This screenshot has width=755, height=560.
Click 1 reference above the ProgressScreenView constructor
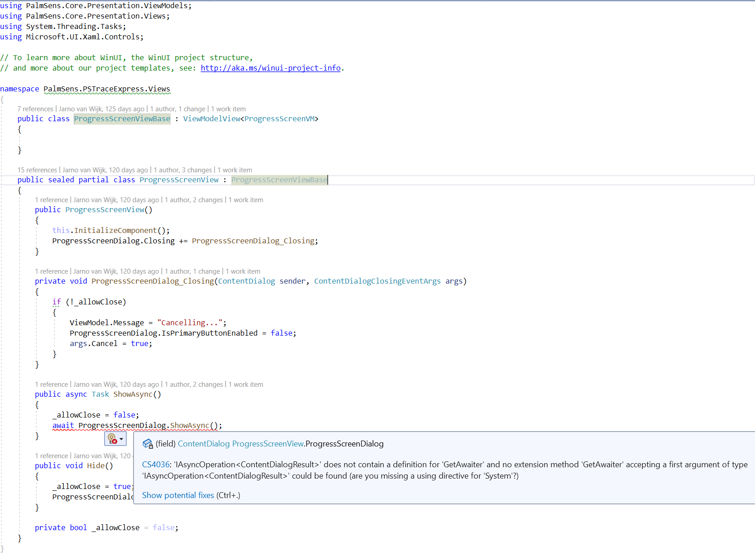(52, 199)
